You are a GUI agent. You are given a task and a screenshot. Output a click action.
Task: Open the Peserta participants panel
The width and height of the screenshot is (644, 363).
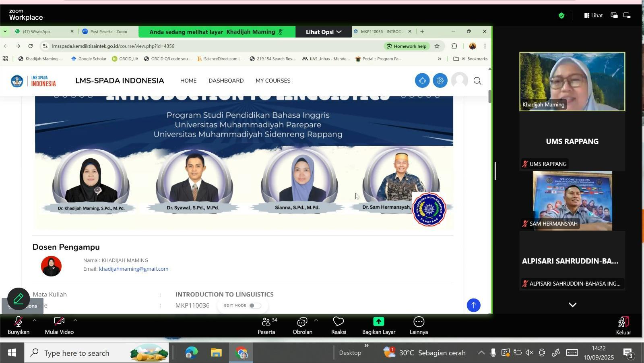pos(266,325)
